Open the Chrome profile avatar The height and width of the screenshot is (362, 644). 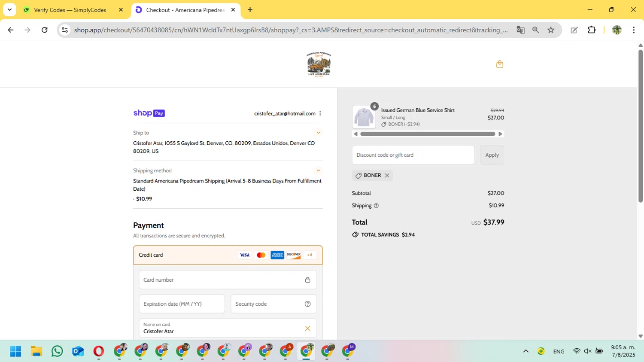tap(617, 30)
